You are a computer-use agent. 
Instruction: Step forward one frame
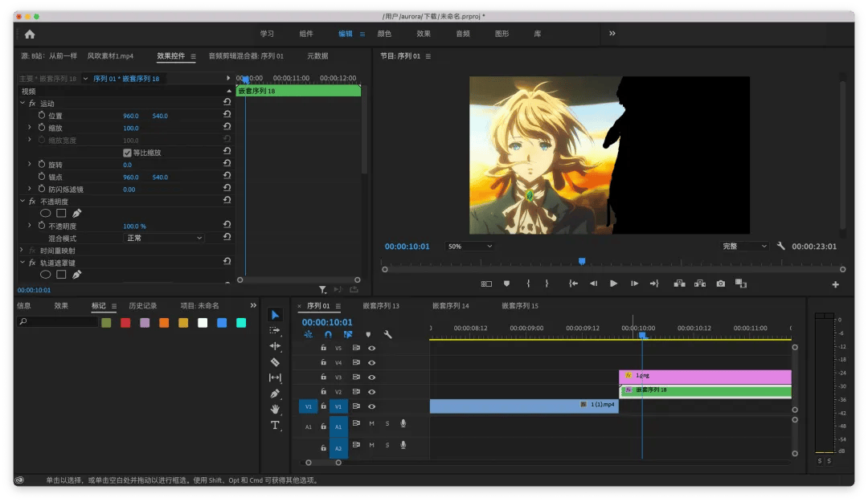[x=634, y=284]
